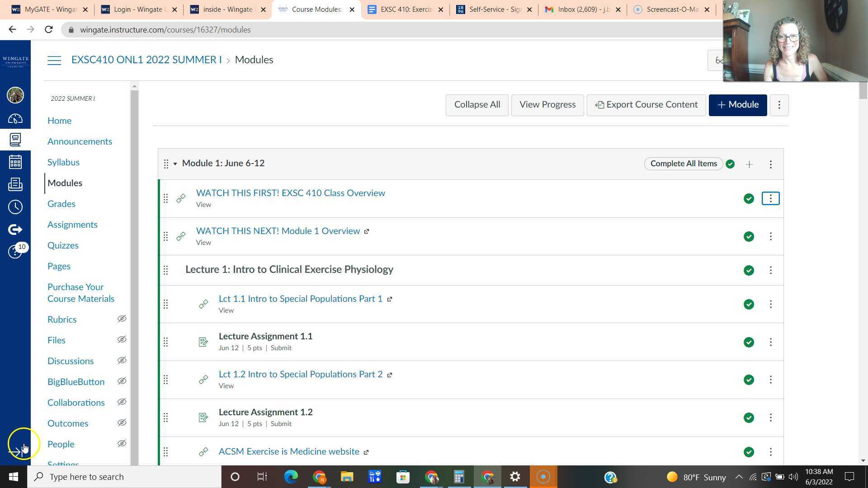
Task: Open the Help icon showing 10 badge
Action: (x=15, y=252)
